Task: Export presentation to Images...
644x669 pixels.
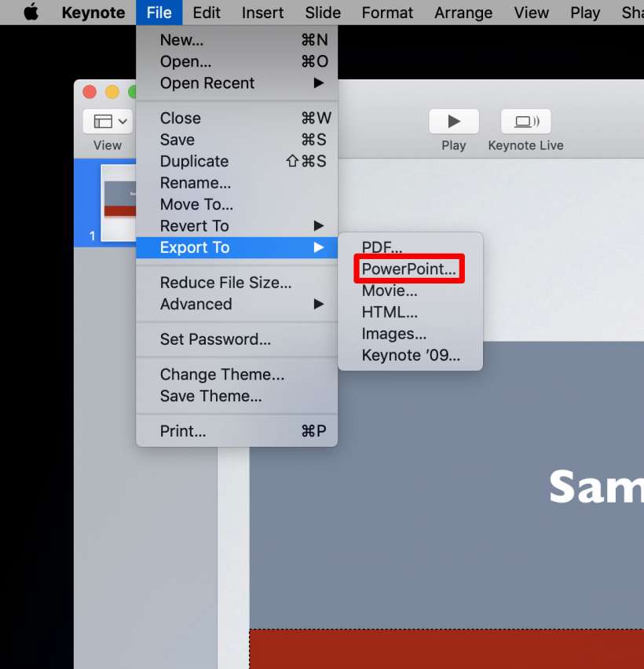Action: click(410, 334)
